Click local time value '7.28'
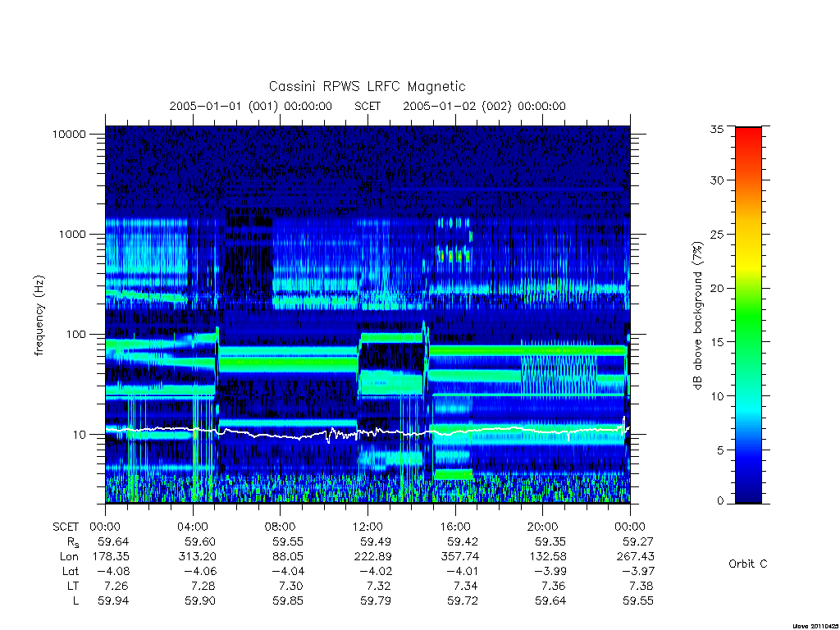This screenshot has height=630, width=840. tap(204, 586)
